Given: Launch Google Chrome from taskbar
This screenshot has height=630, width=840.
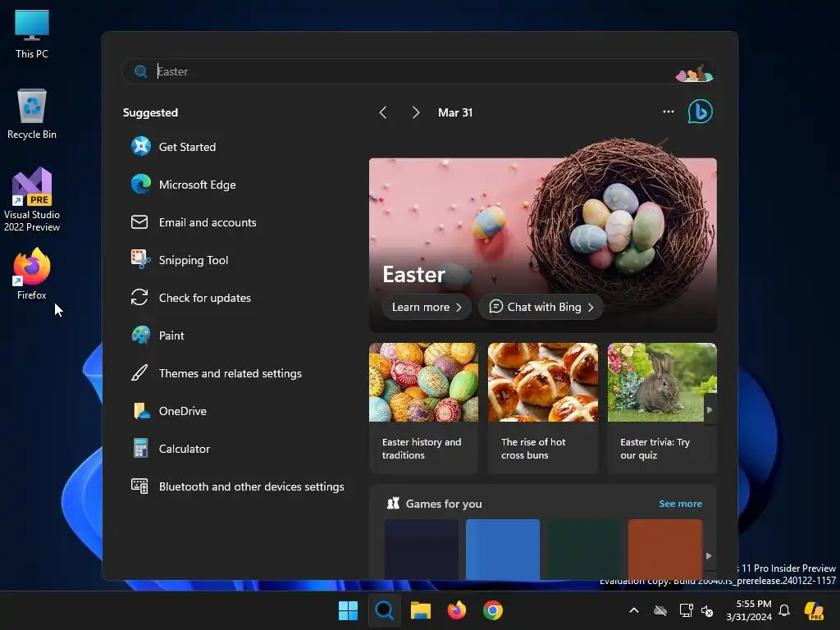Looking at the screenshot, I should point(493,610).
